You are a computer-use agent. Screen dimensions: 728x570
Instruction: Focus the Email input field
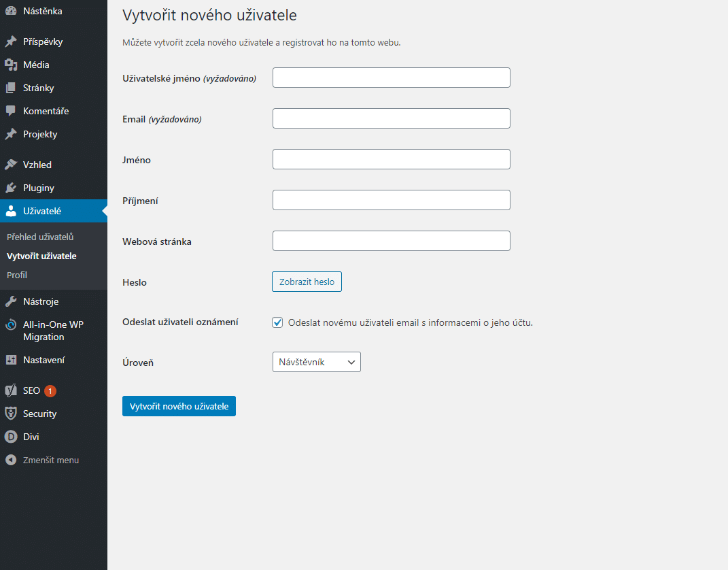pyautogui.click(x=392, y=118)
